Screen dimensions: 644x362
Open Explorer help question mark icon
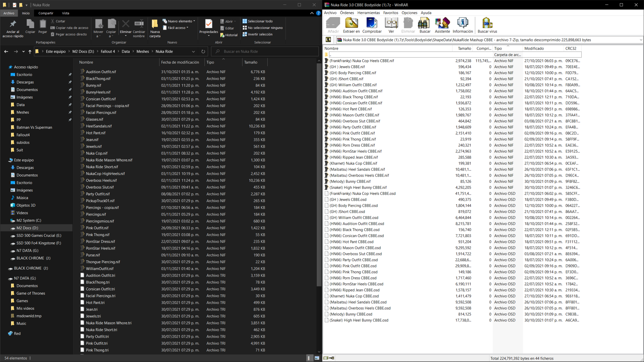coord(318,13)
